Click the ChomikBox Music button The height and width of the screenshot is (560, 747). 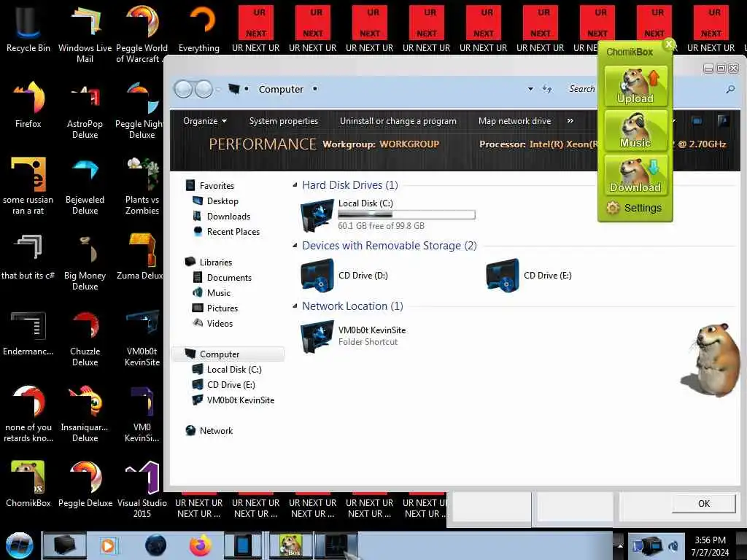click(x=635, y=130)
